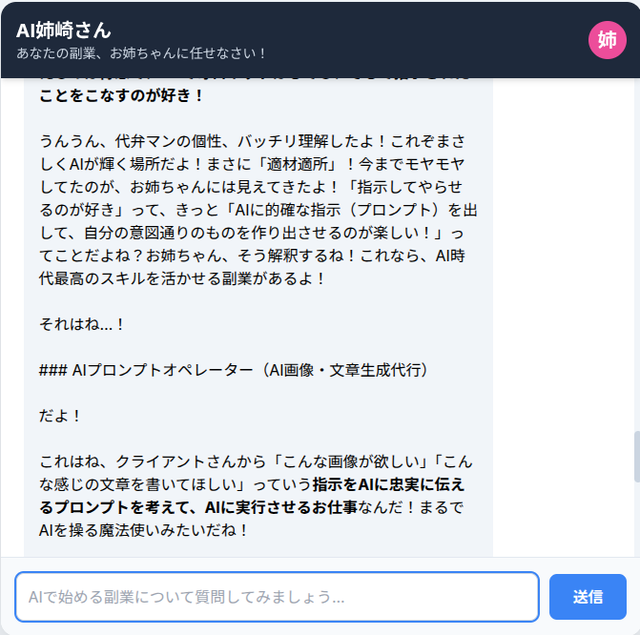The width and height of the screenshot is (640, 635).
Task: Click the それはね...！ line
Action: [x=81, y=324]
